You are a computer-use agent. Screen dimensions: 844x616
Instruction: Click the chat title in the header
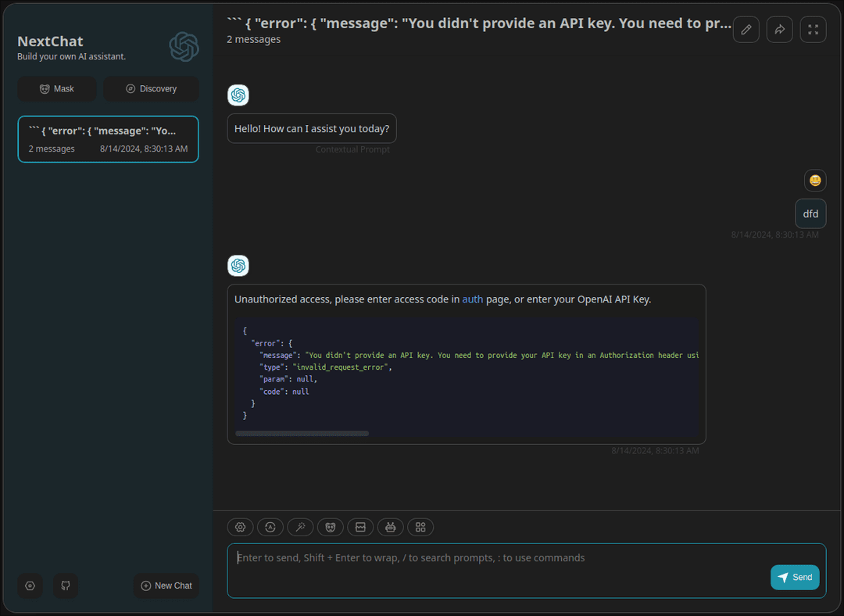coord(479,23)
